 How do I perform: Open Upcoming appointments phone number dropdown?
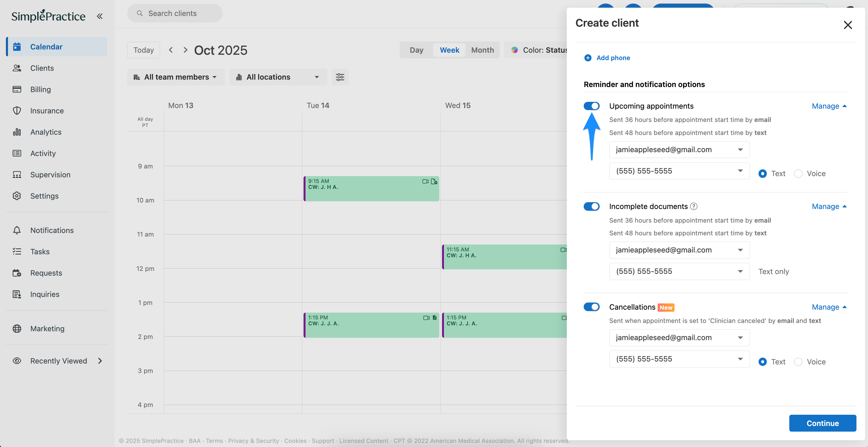click(679, 171)
